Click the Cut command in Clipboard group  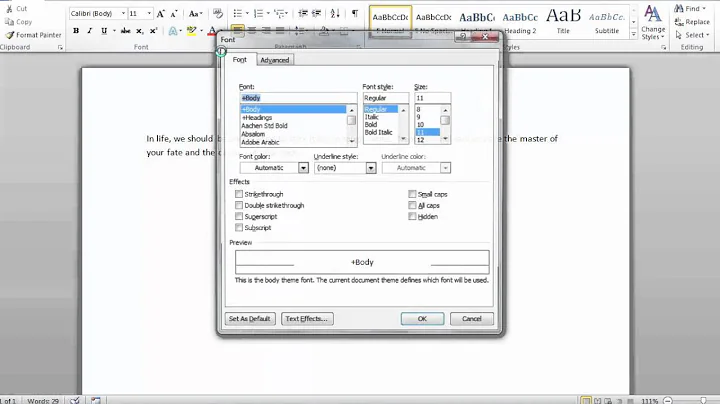pos(16,9)
